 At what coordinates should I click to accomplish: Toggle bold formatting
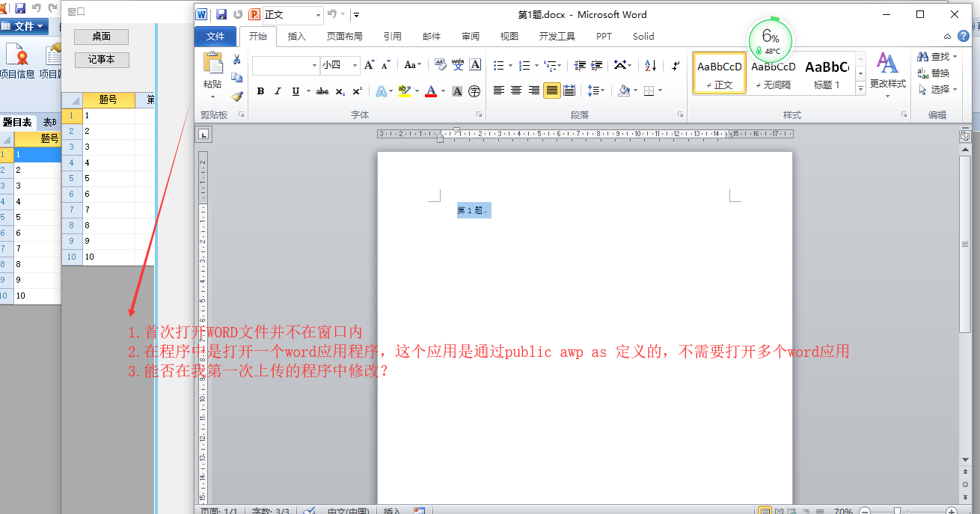260,91
